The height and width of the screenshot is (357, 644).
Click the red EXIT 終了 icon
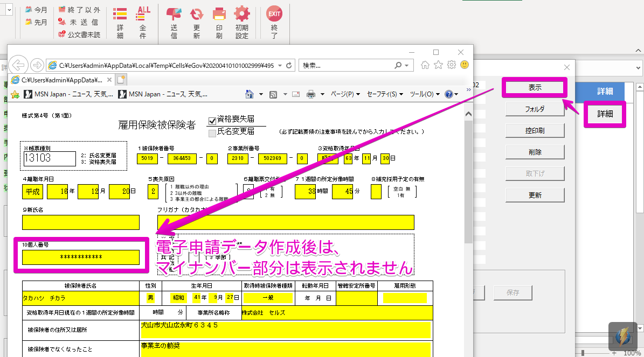click(274, 13)
